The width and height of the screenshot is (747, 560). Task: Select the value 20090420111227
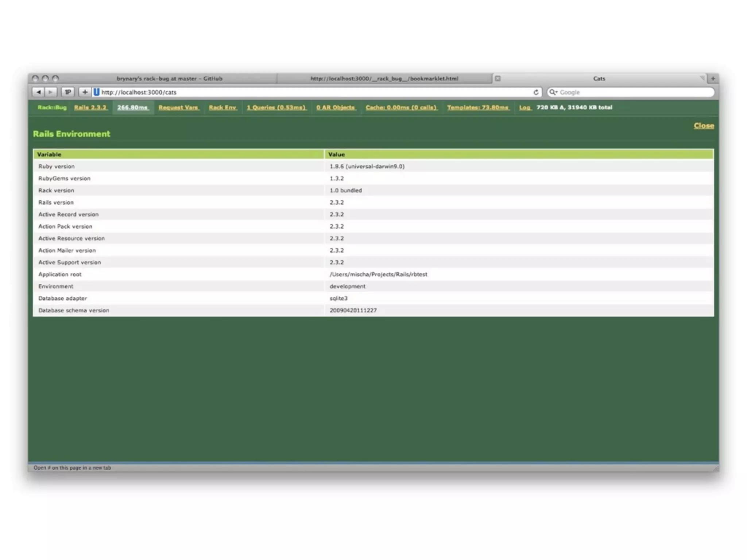353,310
